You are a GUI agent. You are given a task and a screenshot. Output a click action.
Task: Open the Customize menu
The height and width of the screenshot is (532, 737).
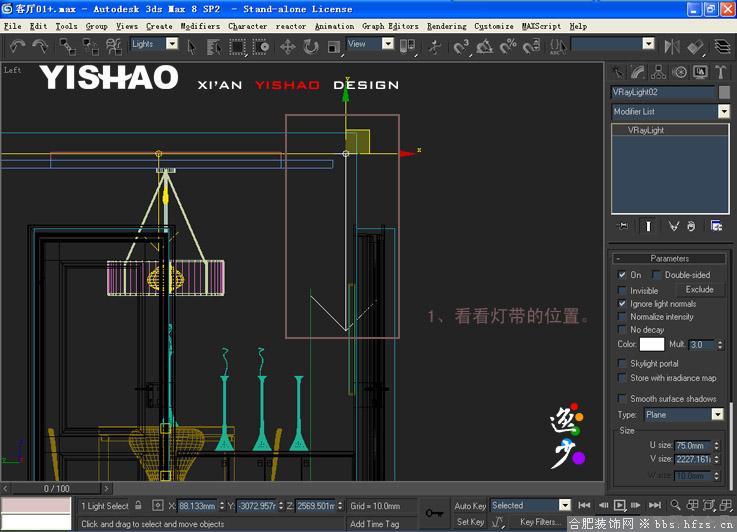click(494, 26)
